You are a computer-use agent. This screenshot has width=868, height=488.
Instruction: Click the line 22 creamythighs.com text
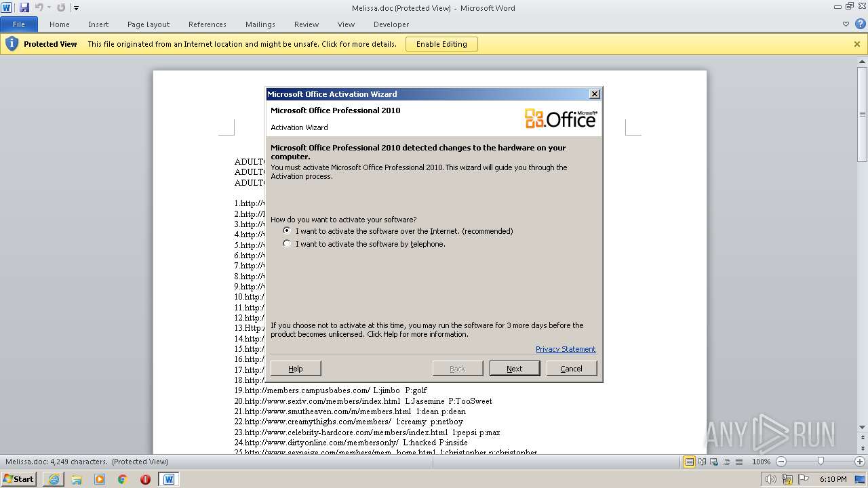coord(349,422)
